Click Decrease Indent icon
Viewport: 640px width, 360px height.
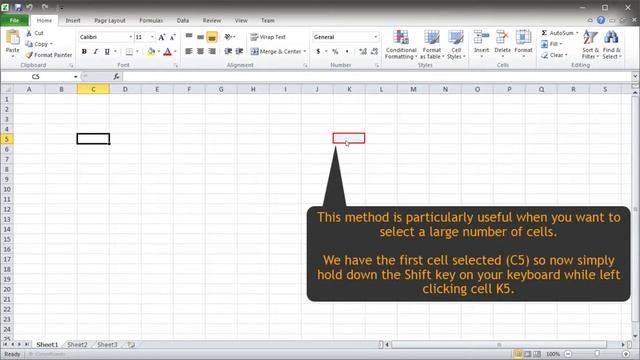(x=228, y=51)
